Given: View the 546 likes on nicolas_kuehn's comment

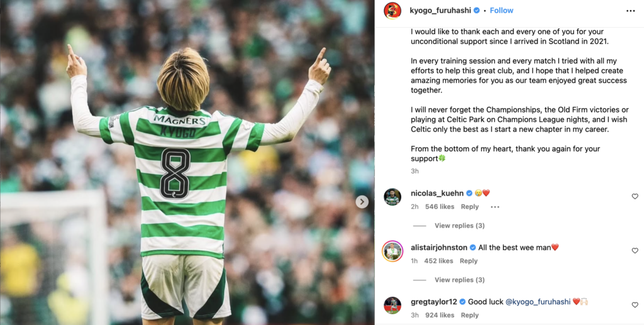Looking at the screenshot, I should coord(440,207).
